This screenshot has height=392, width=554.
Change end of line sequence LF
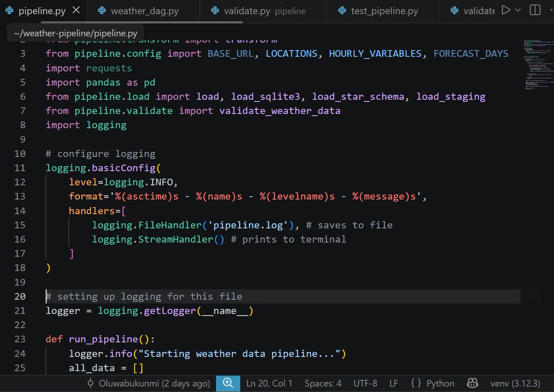point(394,383)
